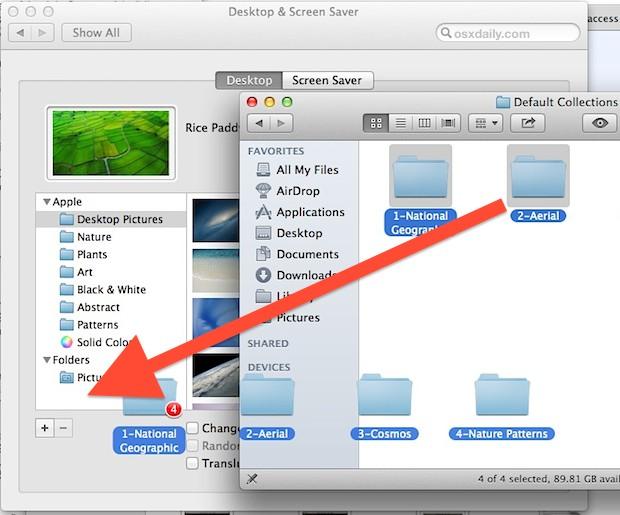This screenshot has height=515, width=620.
Task: Focus the System Preferences search field
Action: (508, 33)
